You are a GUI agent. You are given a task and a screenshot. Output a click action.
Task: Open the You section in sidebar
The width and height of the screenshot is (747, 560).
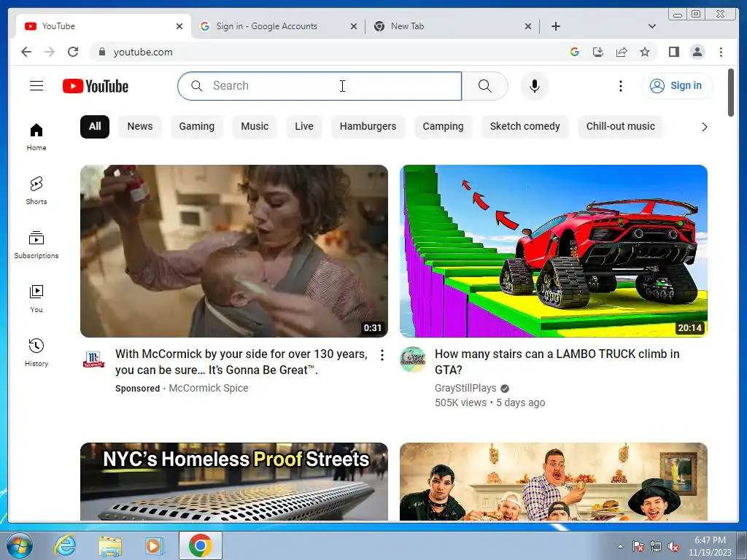coord(36,298)
